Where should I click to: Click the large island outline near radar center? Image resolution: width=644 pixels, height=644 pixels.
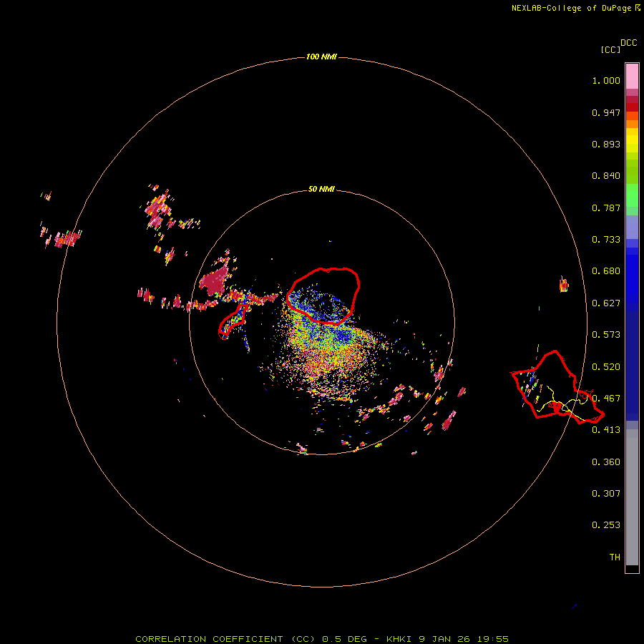323,296
